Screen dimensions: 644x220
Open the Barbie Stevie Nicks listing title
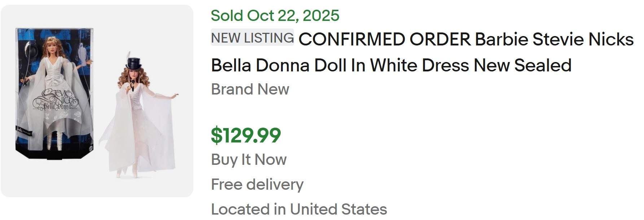422,52
